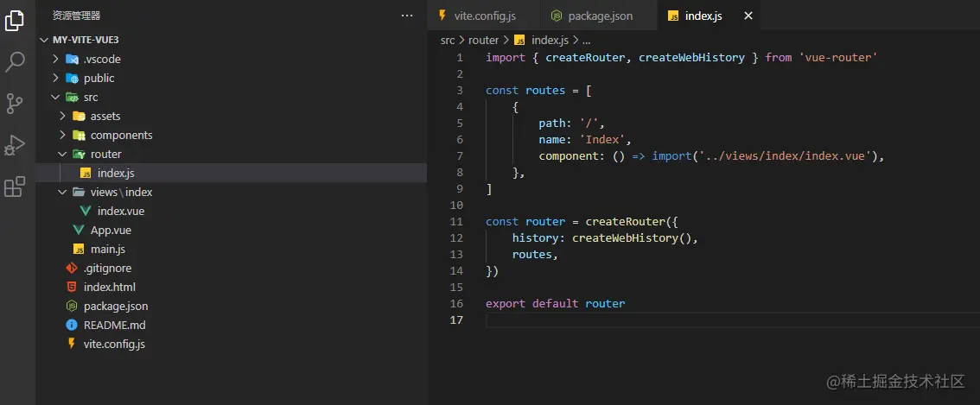Screen dimensions: 980x405
Task: Open vite.config.js in the explorer tree
Action: coord(232,344)
